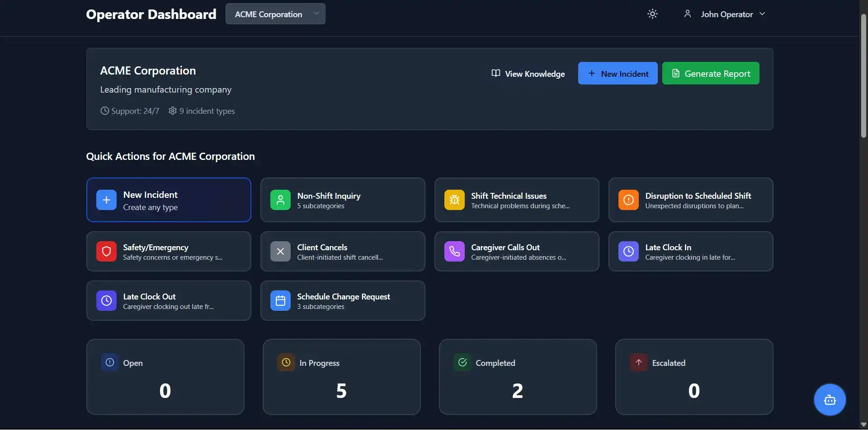The image size is (868, 430).
Task: Open the Late Clock Out quick action
Action: point(169,301)
